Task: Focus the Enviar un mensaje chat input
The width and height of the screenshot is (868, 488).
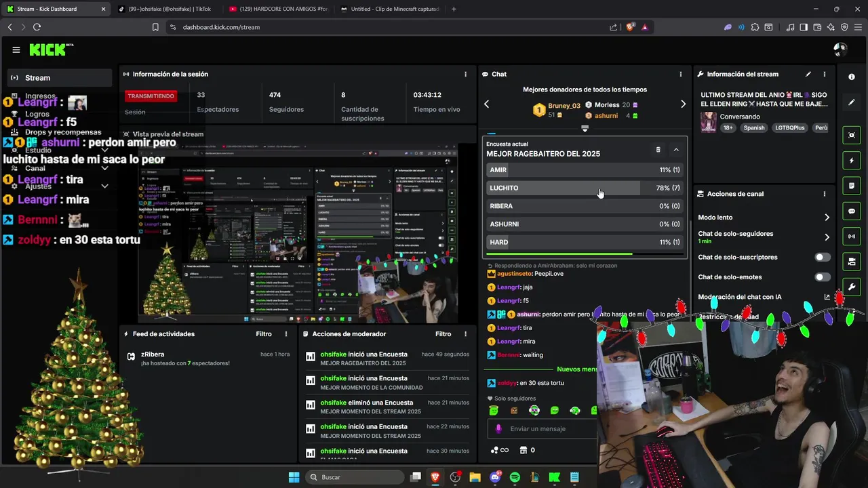Action: (x=542, y=429)
